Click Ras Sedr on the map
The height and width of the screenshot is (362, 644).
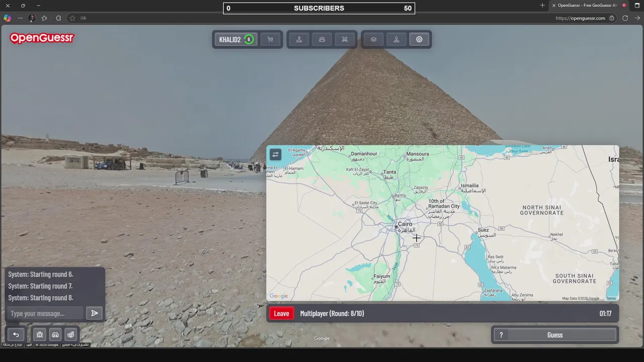[x=496, y=256]
